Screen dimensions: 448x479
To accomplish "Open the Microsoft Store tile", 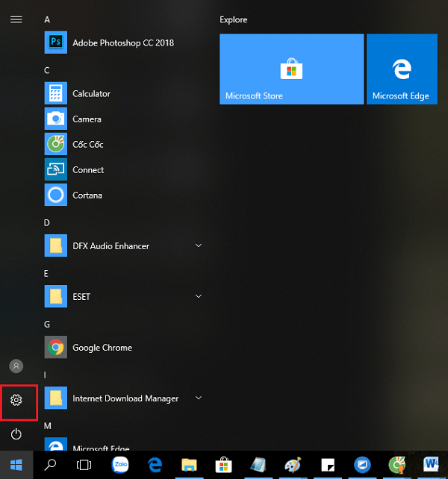I will coord(291,69).
